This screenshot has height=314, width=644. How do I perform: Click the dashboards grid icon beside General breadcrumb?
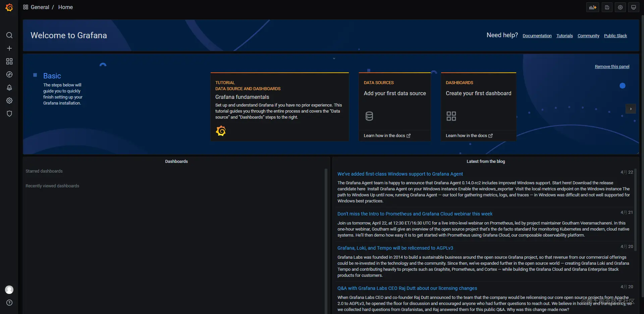25,7
